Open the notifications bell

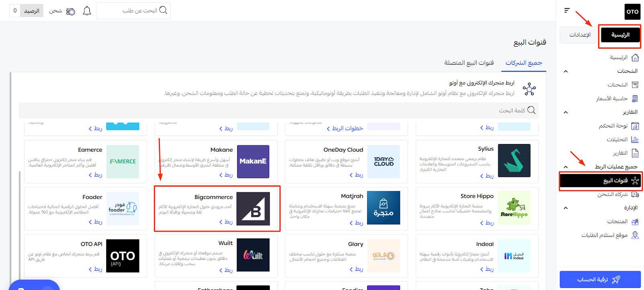87,11
